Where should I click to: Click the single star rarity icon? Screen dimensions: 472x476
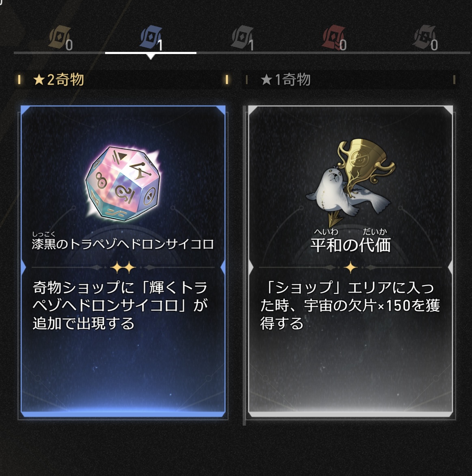pyautogui.click(x=351, y=268)
